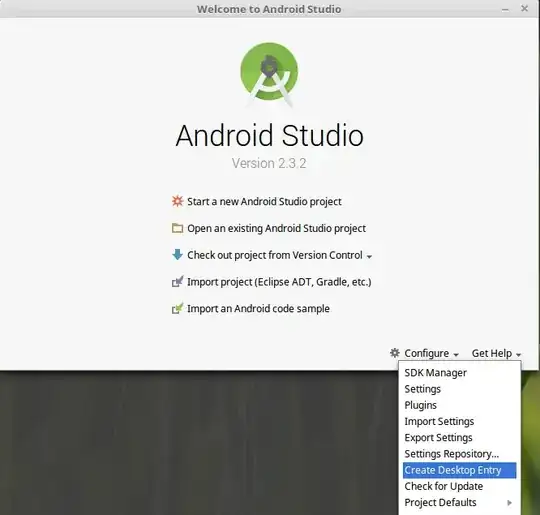Expand the Version Control dropdown arrow
The height and width of the screenshot is (515, 540).
(370, 257)
